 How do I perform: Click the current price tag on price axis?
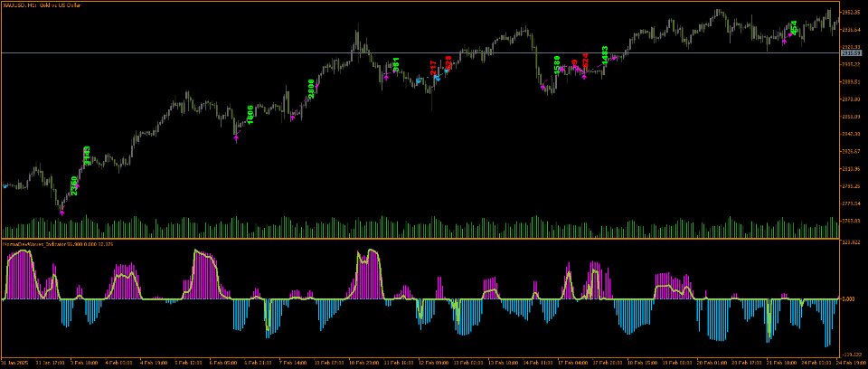pyautogui.click(x=850, y=53)
